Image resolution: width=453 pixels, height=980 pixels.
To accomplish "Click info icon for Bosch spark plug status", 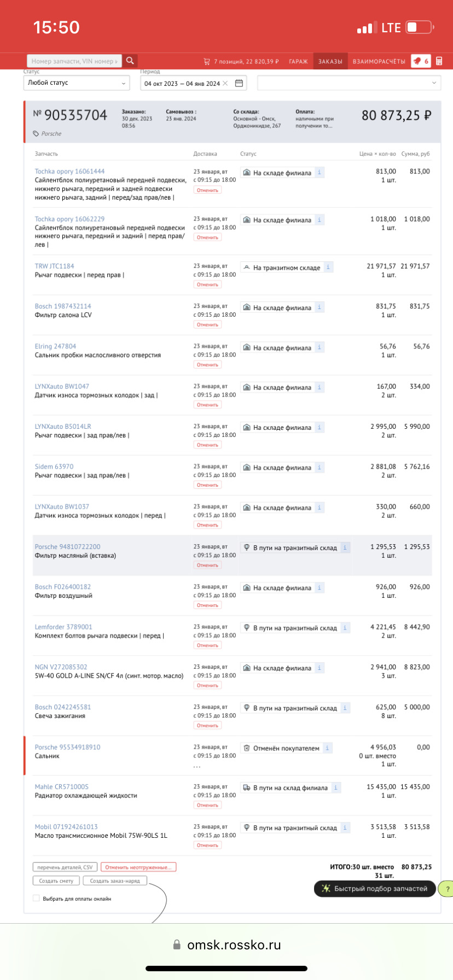I will [x=345, y=708].
